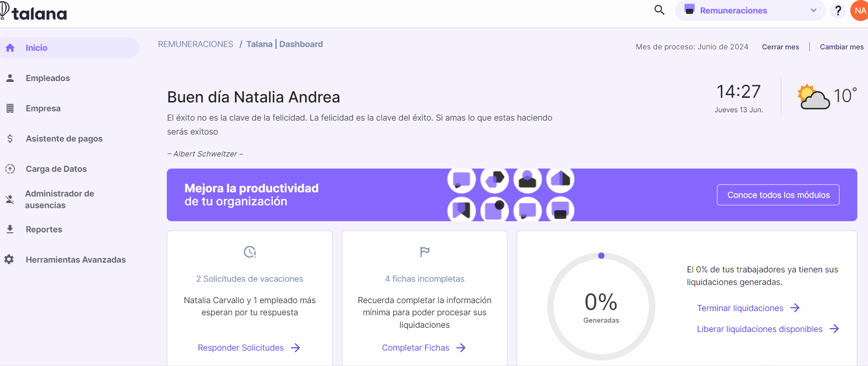Click the Asistente de pagos dollar icon

10,139
